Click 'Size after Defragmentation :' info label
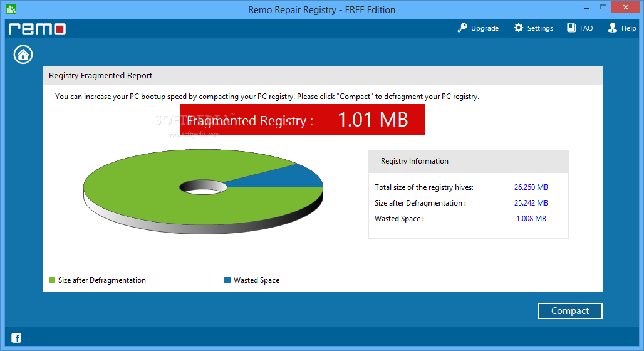Viewport: 644px width, 351px height. 420,203
